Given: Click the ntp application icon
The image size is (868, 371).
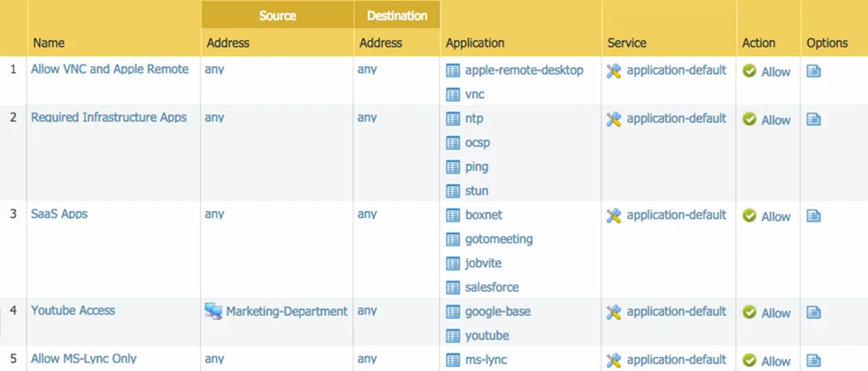Looking at the screenshot, I should click(x=453, y=119).
